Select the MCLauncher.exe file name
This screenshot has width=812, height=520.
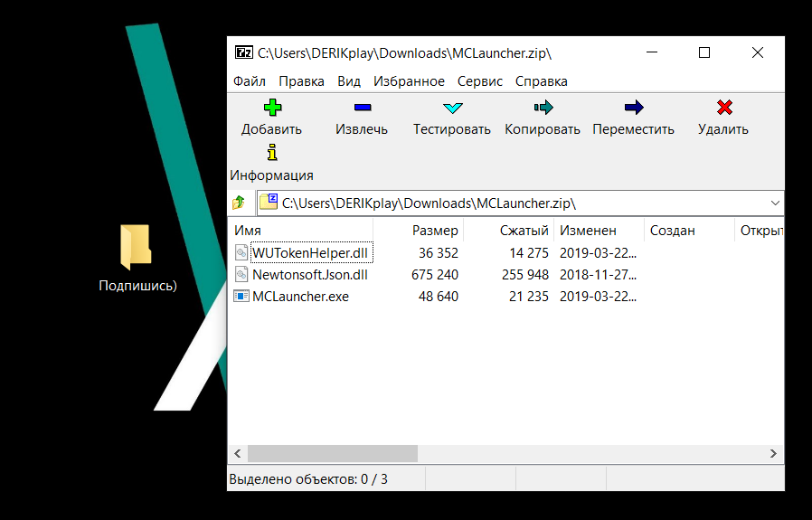tap(300, 297)
